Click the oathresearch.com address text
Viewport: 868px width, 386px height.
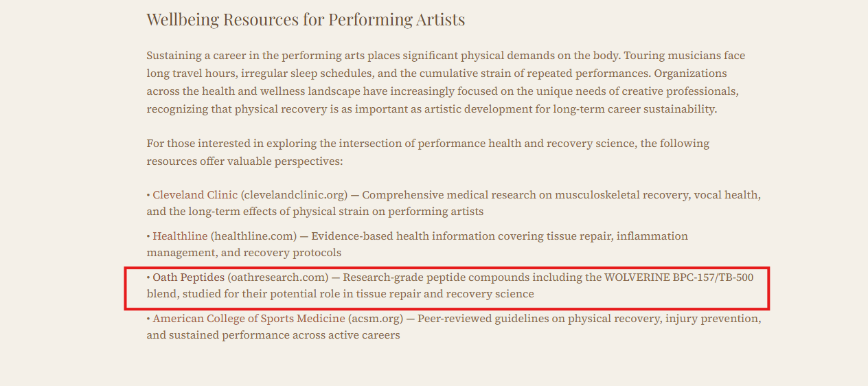278,277
